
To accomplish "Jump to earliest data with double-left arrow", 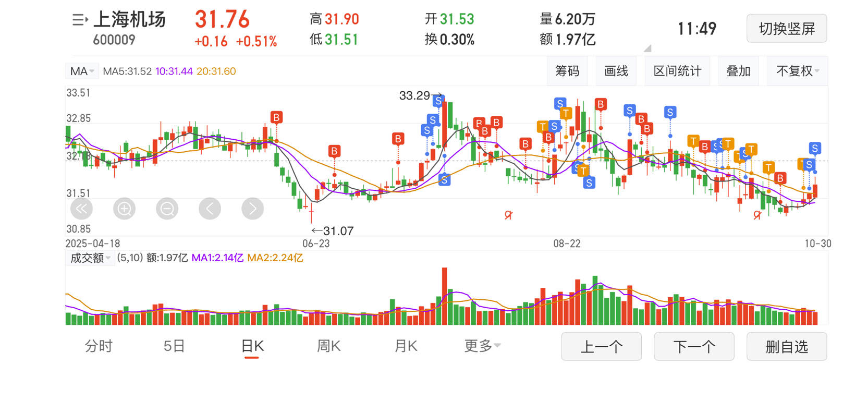I will point(81,209).
